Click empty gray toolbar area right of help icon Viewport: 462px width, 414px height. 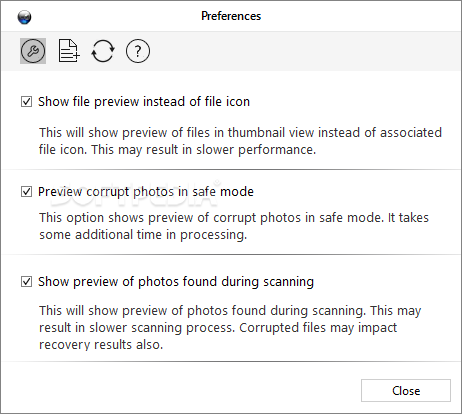tap(305, 51)
